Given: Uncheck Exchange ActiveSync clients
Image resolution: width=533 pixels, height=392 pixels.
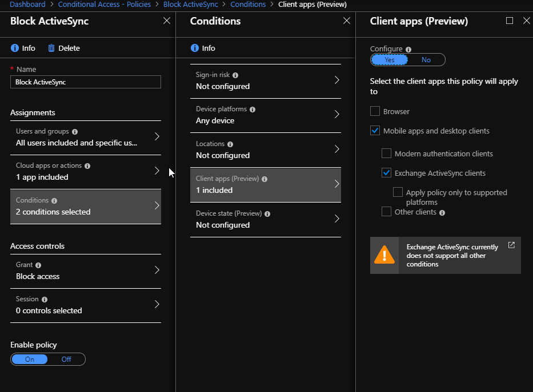Looking at the screenshot, I should click(387, 173).
